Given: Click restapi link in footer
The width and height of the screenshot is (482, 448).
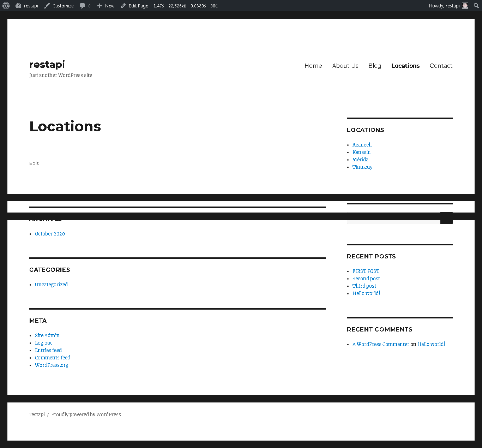Looking at the screenshot, I should pyautogui.click(x=37, y=414).
